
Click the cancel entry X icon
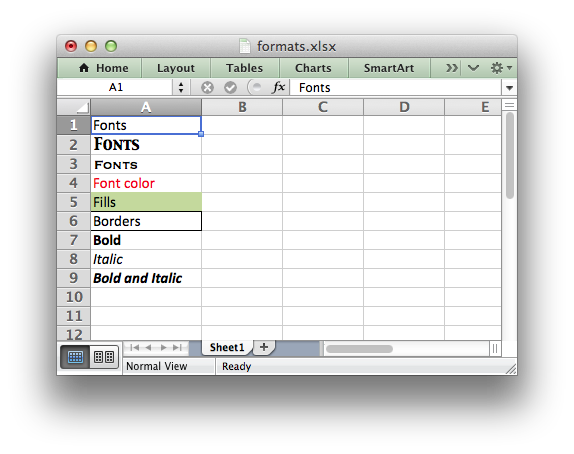207,88
